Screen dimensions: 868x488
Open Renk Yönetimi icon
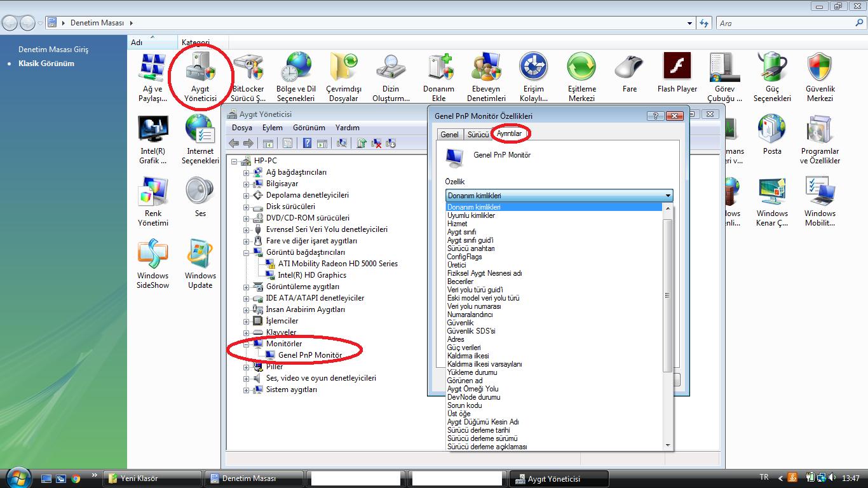[153, 203]
